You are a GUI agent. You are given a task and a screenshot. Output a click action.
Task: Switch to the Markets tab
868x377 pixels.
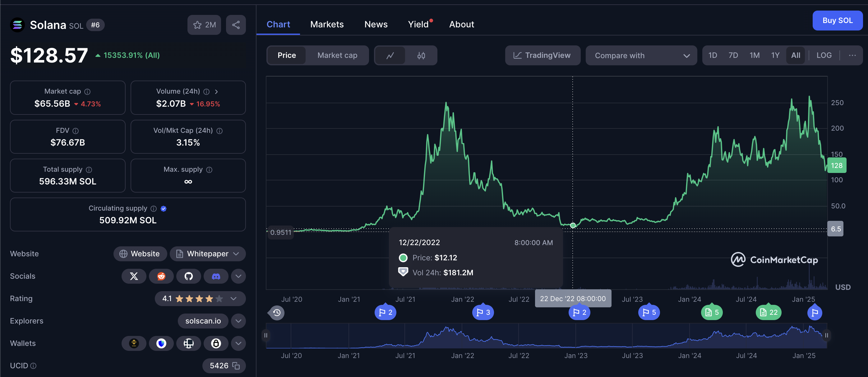pos(326,24)
